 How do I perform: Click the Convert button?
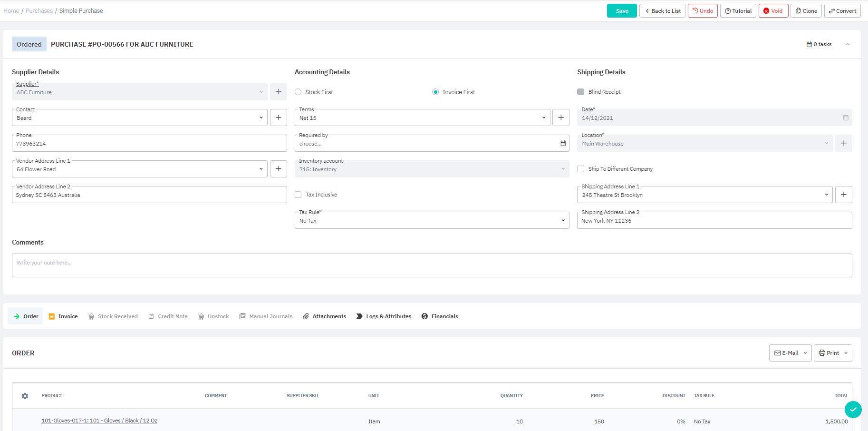[842, 11]
